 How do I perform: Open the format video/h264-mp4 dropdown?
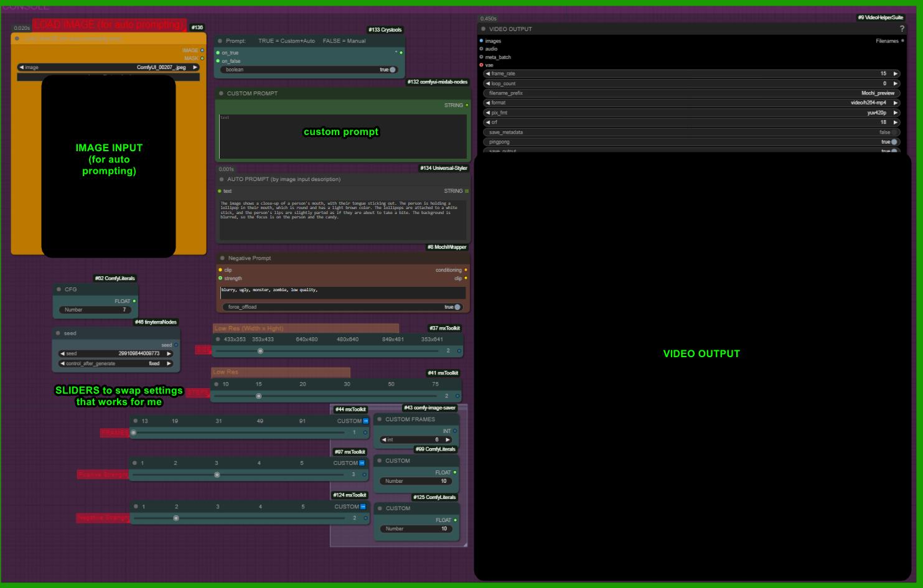pyautogui.click(x=691, y=103)
